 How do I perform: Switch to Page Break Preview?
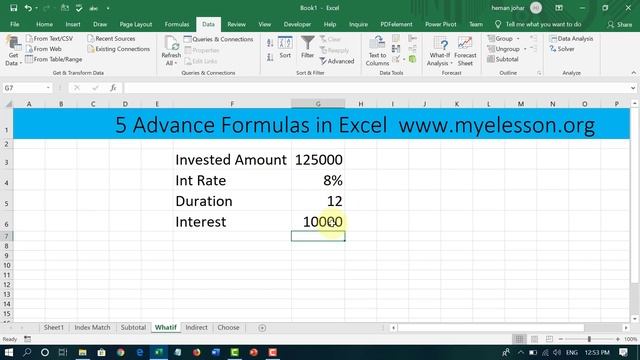point(549,339)
